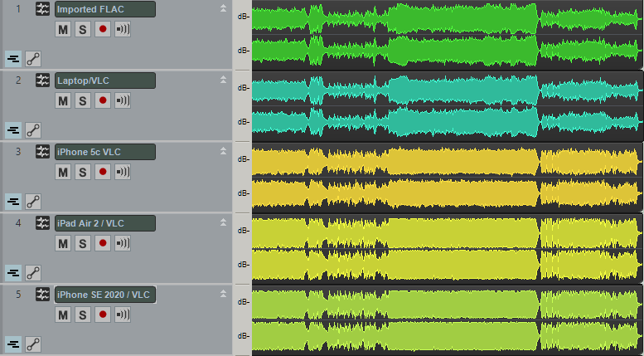Toggle input monitoring on Laptop/VLC track
The width and height of the screenshot is (644, 356).
tap(123, 100)
